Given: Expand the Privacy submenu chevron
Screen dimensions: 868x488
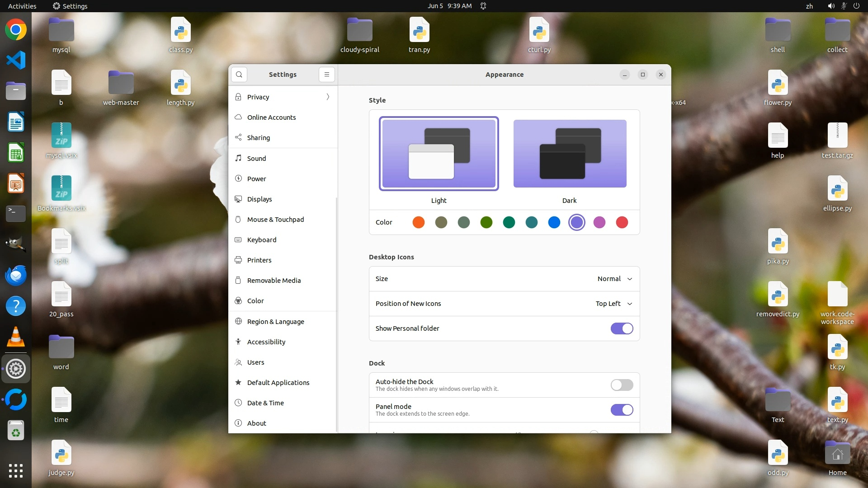Looking at the screenshot, I should [328, 97].
